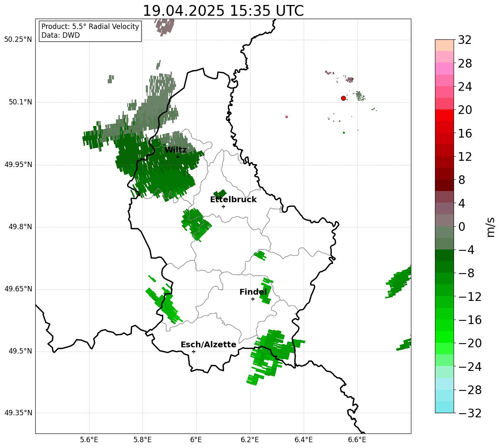Pick the bright green swatch beside −20
Screen dimensions: 500x448
tap(444, 337)
